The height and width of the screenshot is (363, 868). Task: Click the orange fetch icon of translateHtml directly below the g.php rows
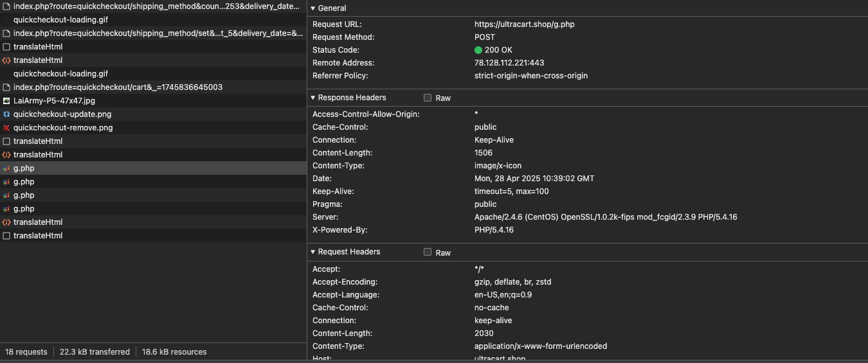(x=6, y=222)
